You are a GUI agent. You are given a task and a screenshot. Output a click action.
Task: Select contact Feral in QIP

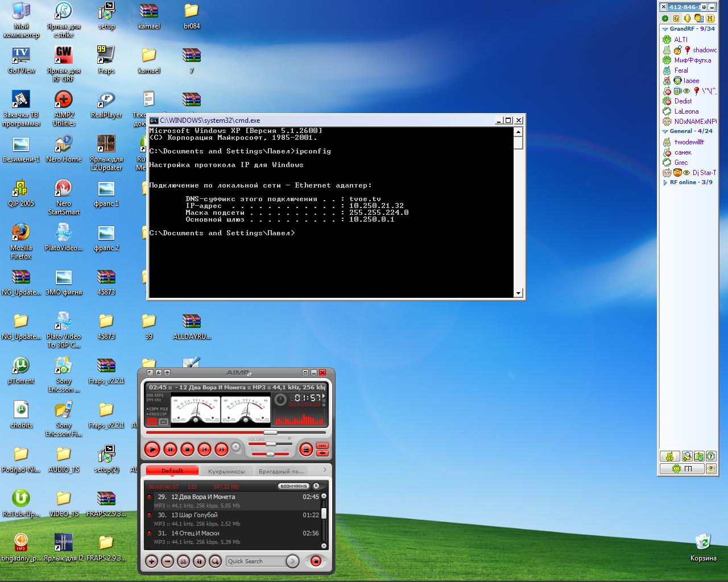[681, 70]
